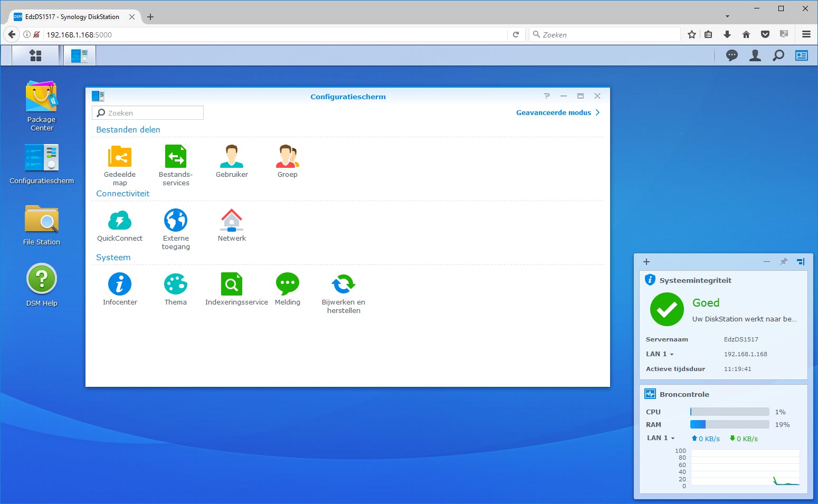Open Thema settings
The height and width of the screenshot is (504, 818).
[x=176, y=289]
